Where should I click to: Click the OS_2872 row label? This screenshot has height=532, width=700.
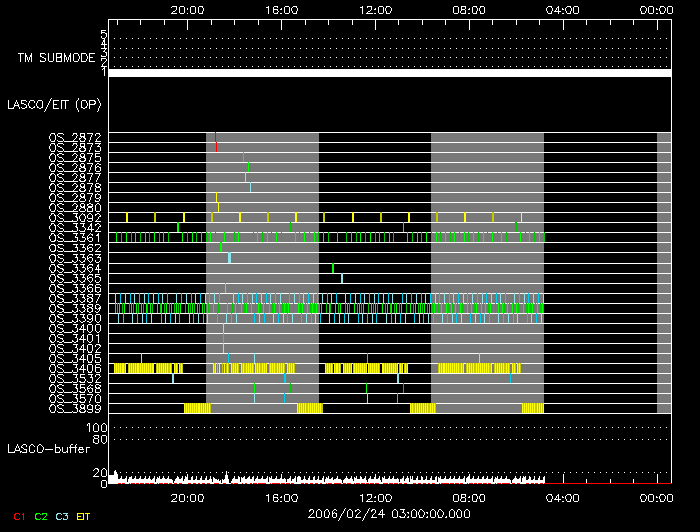75,137
